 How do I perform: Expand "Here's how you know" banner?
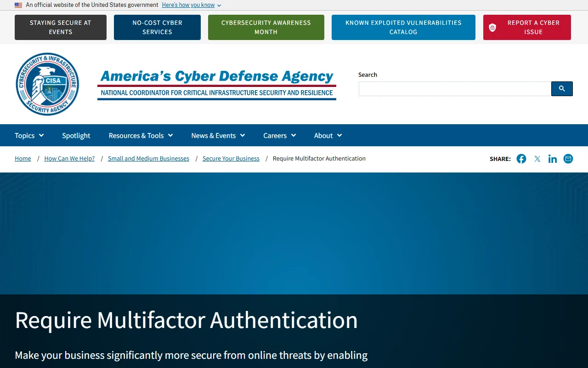(x=192, y=5)
